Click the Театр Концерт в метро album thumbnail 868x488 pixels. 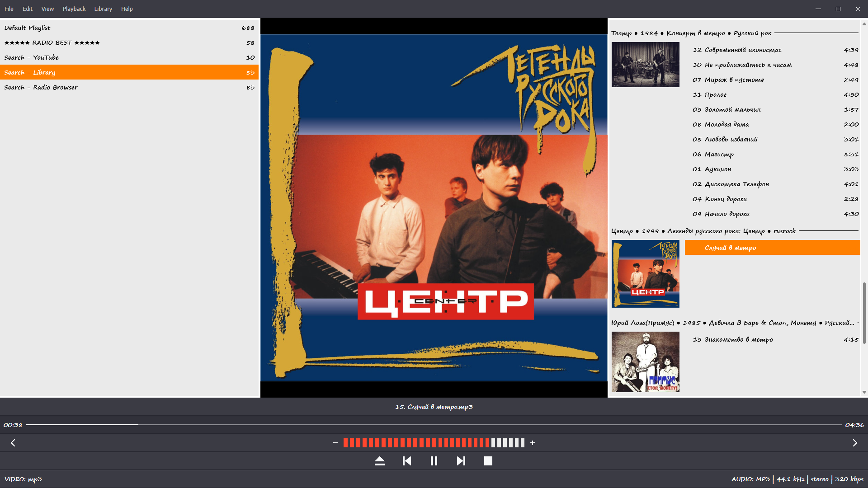point(646,65)
